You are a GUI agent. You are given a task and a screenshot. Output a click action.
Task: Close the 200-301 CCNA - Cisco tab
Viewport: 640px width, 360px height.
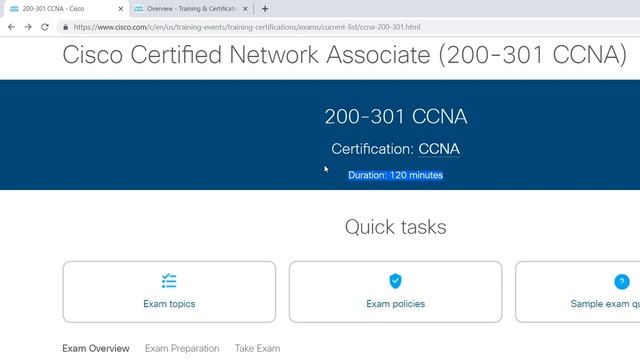(x=120, y=9)
